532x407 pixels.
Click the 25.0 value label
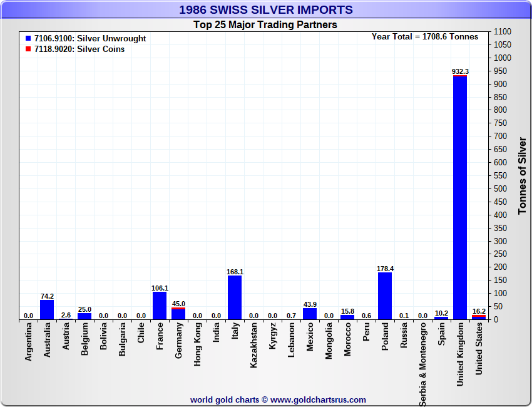click(x=84, y=309)
